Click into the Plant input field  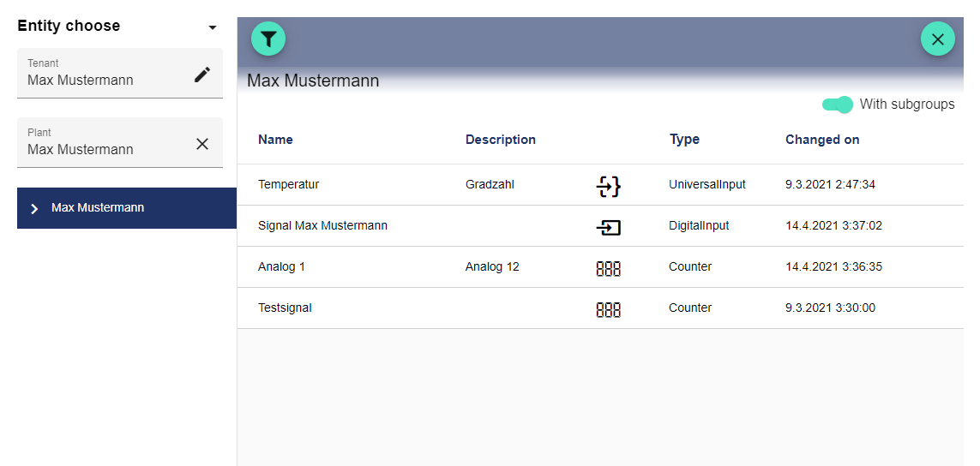(103, 149)
